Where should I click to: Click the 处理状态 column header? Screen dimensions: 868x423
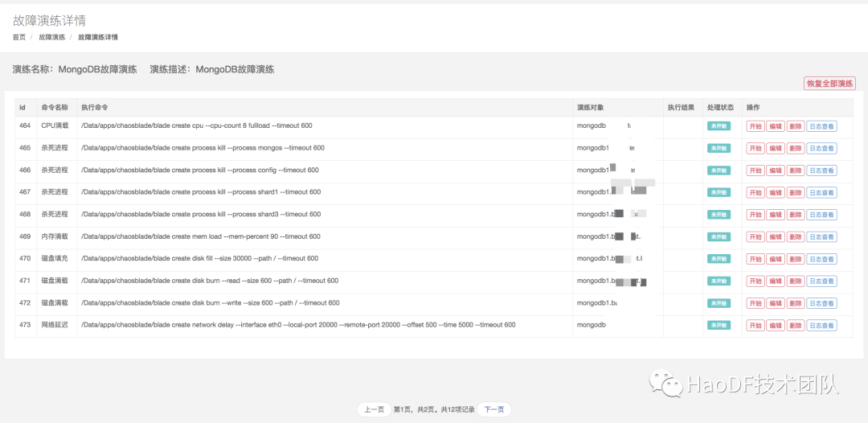720,107
